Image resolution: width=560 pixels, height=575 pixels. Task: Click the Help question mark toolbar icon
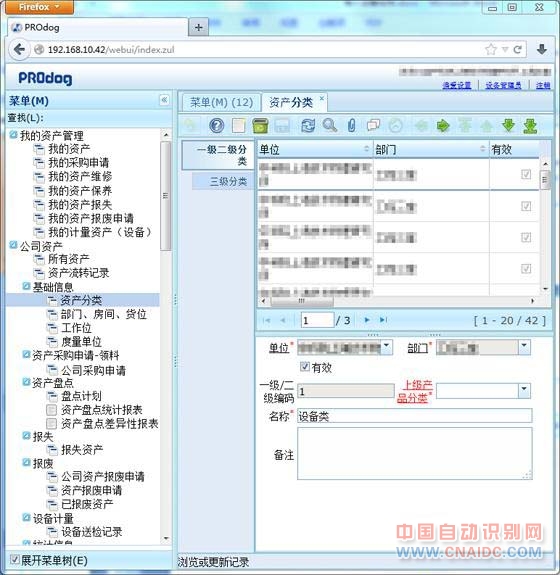tap(216, 125)
